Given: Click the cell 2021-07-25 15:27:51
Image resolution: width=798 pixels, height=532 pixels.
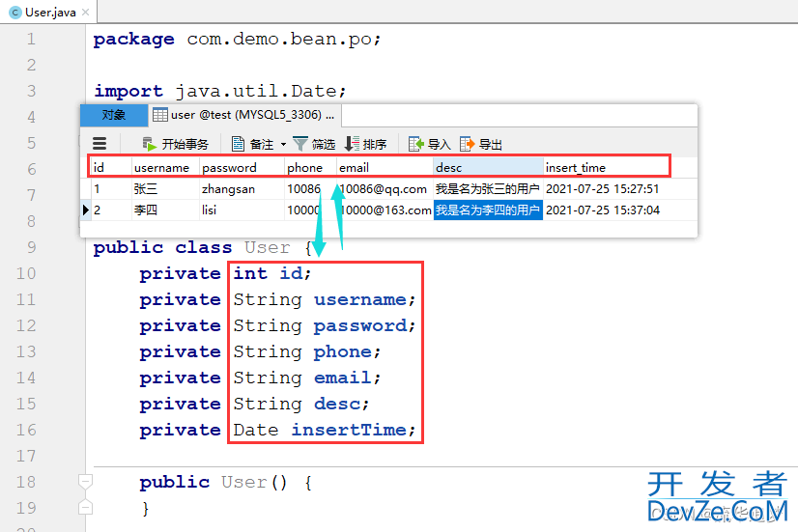Looking at the screenshot, I should pyautogui.click(x=603, y=189).
